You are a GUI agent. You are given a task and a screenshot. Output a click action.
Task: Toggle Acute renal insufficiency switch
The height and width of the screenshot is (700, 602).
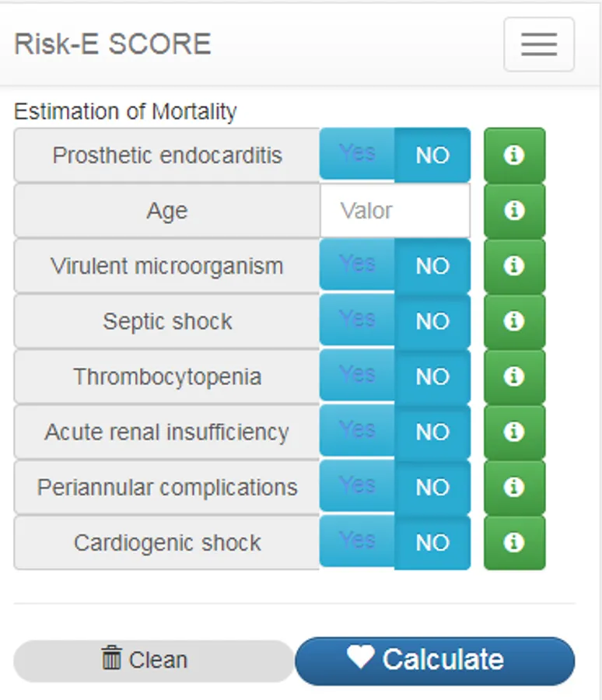click(x=395, y=432)
